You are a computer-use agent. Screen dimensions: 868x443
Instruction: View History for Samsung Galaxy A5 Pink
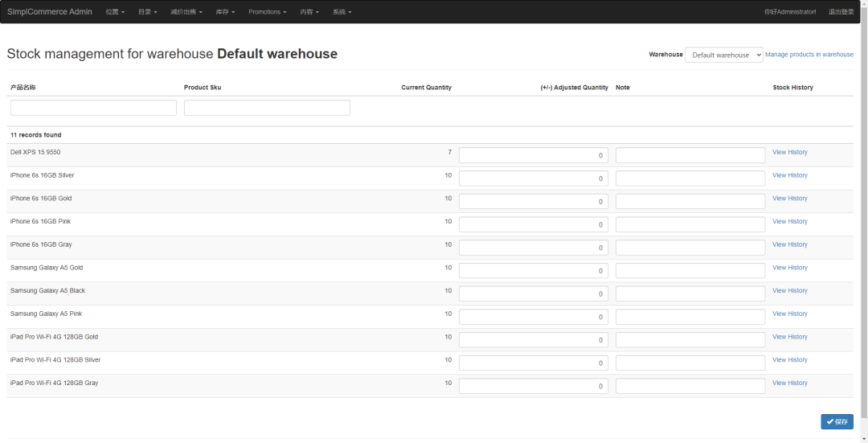(x=790, y=314)
